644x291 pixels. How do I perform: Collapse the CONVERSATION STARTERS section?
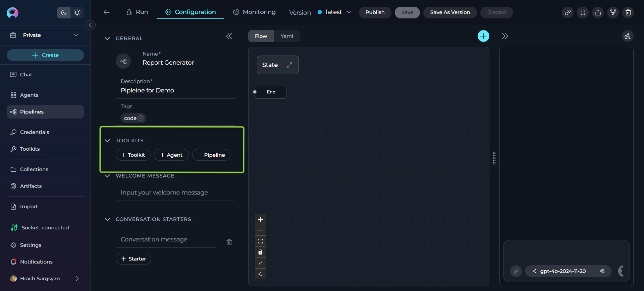[107, 219]
